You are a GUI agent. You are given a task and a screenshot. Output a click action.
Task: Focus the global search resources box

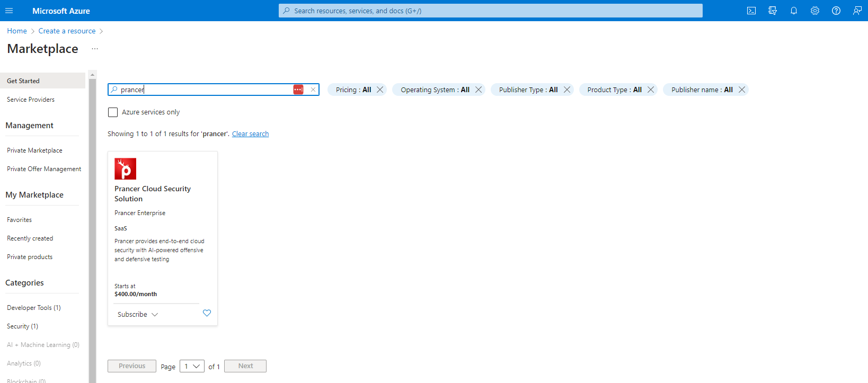[491, 11]
